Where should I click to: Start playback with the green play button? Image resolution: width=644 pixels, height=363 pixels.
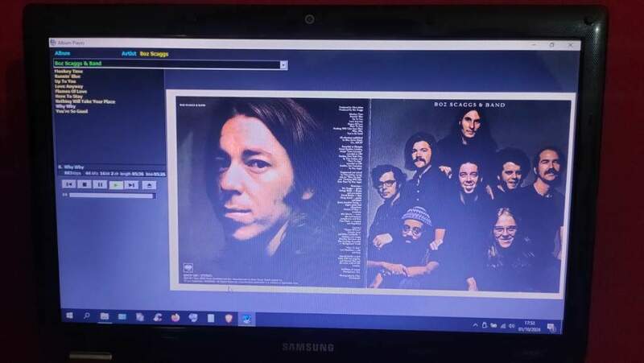(116, 185)
